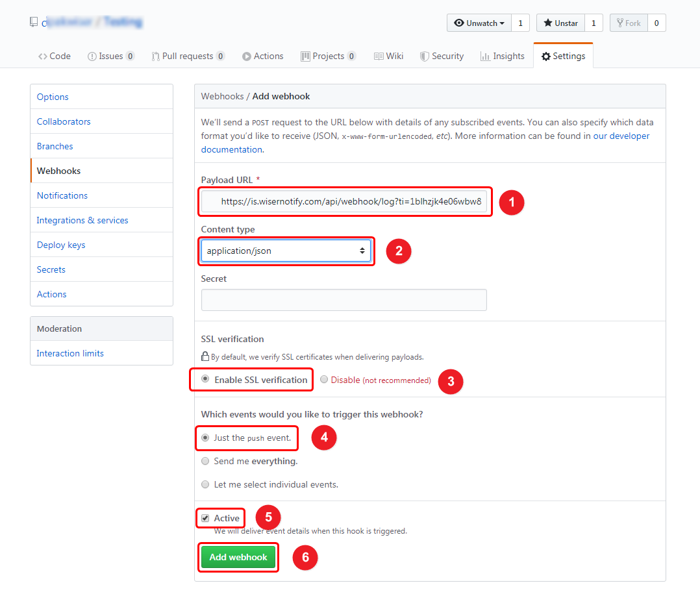Focus the Payload URL input field
This screenshot has height=594, width=700.
344,201
